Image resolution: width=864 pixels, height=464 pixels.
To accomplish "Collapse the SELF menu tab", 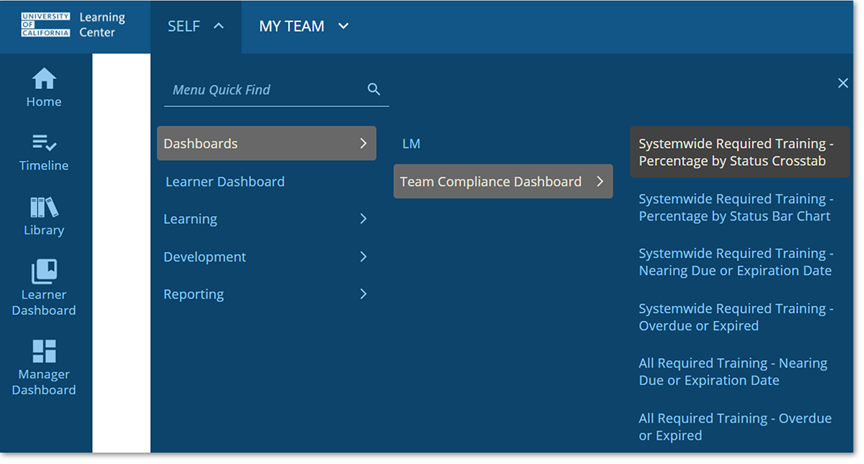I will coord(196,26).
